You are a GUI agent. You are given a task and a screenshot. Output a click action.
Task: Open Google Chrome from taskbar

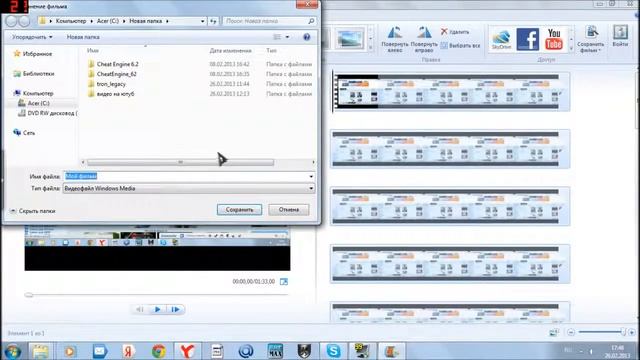tap(159, 351)
